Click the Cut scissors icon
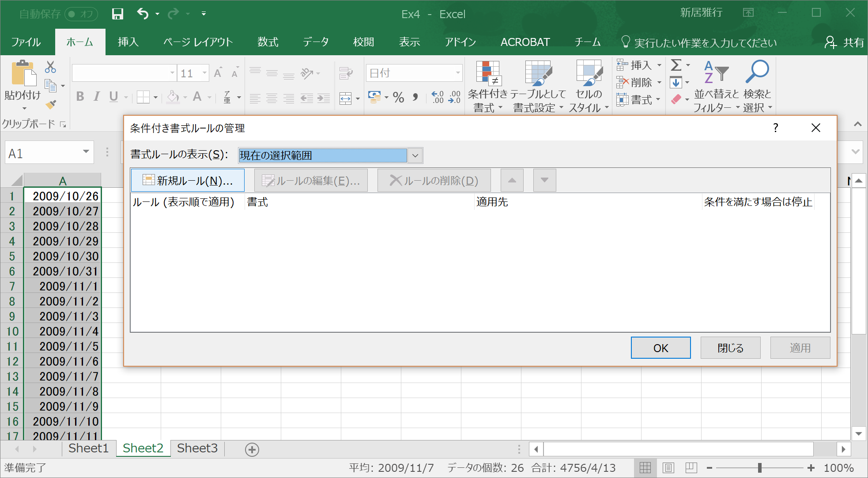This screenshot has height=478, width=868. click(50, 67)
